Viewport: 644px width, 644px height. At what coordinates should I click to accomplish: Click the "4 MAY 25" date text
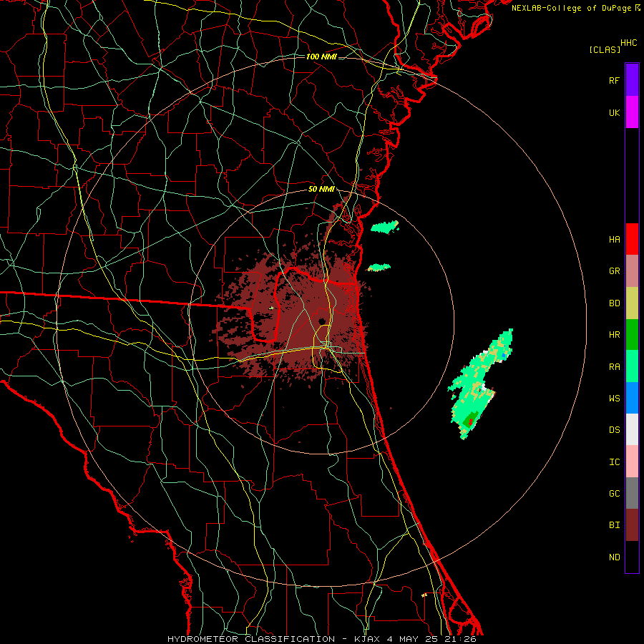(x=412, y=639)
